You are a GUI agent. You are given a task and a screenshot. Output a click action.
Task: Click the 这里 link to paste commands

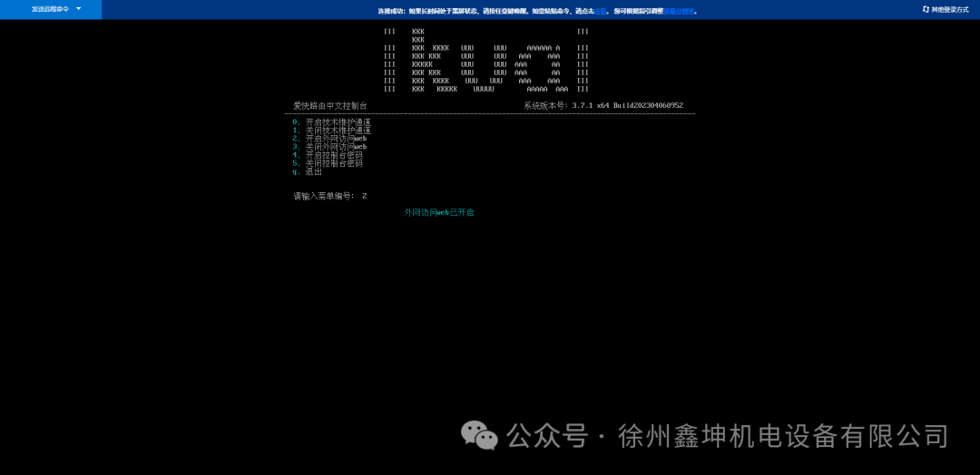600,11
